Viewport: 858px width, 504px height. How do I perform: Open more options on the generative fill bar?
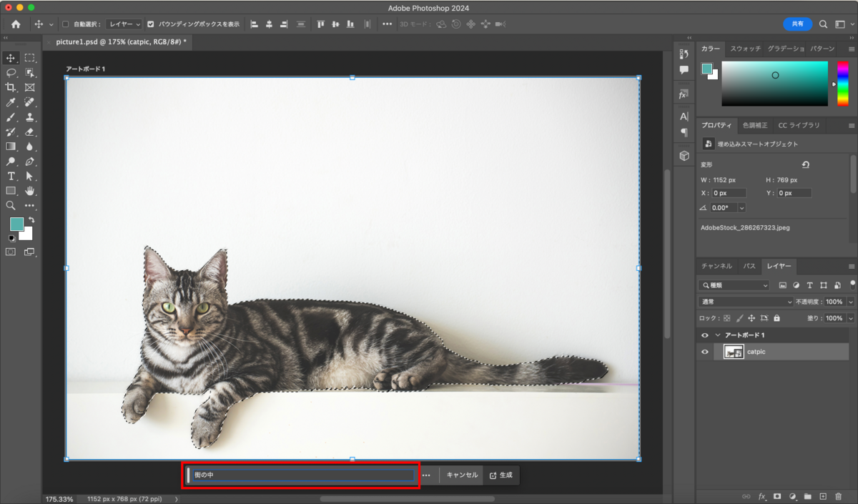pos(426,475)
